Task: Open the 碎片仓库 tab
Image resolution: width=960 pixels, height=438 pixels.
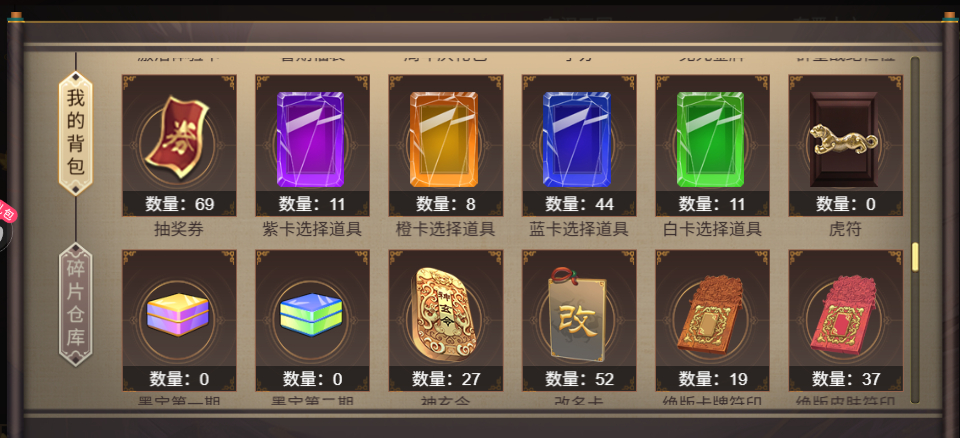Action: 75,304
